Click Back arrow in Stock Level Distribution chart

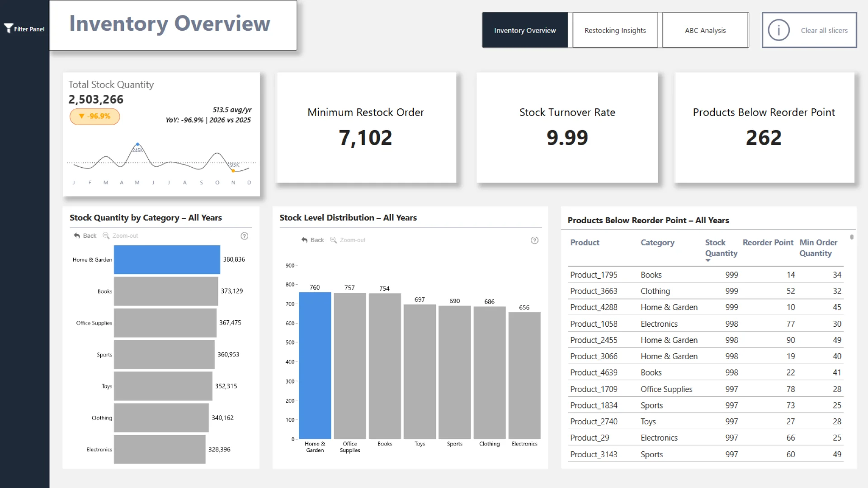point(305,240)
